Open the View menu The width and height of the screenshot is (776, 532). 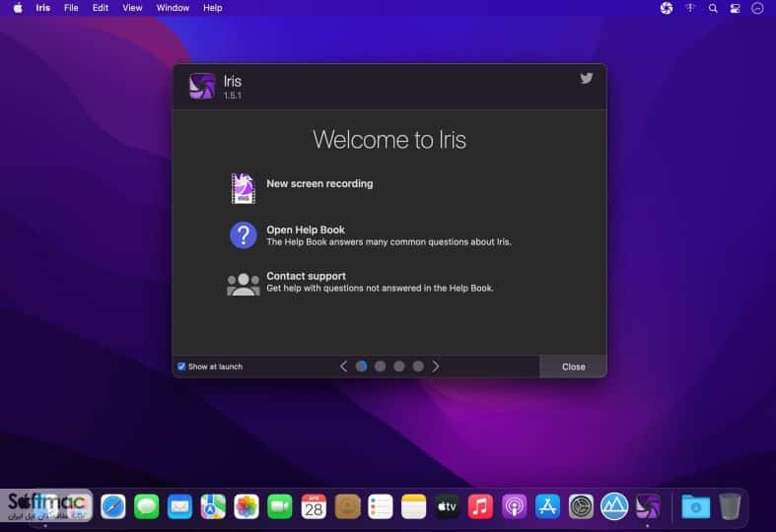(x=132, y=8)
